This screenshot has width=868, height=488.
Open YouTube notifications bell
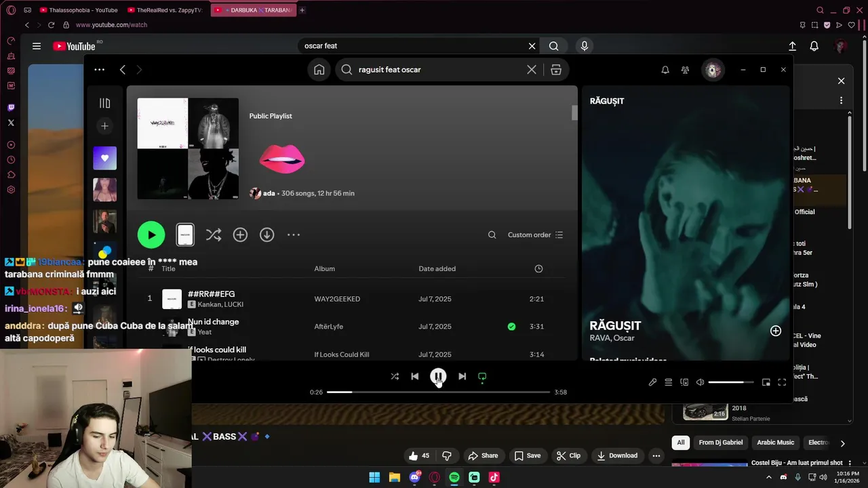coord(814,46)
